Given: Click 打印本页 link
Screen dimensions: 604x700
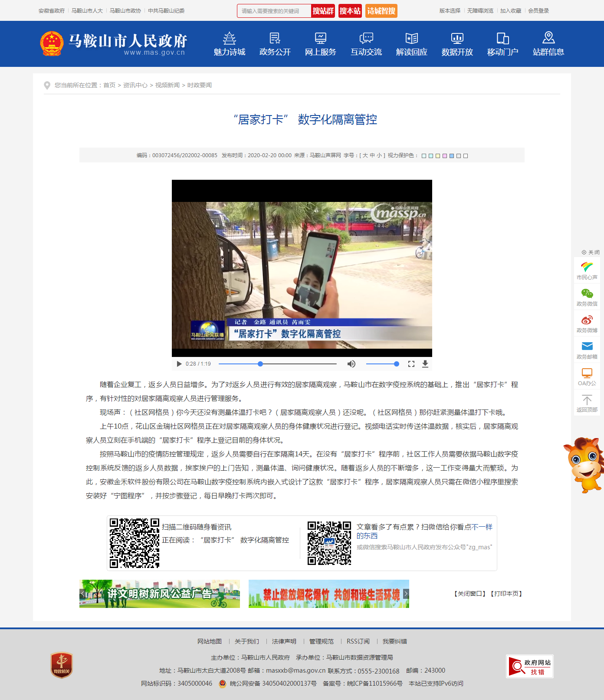Looking at the screenshot, I should (x=506, y=594).
